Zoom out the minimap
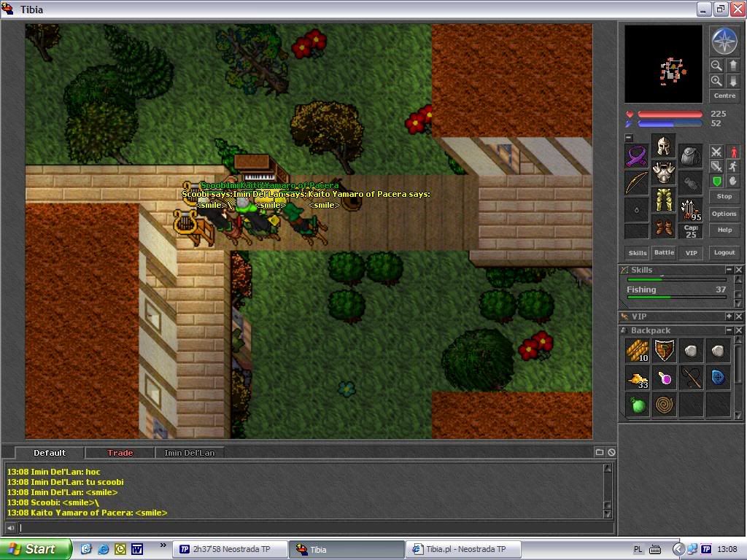 point(716,66)
